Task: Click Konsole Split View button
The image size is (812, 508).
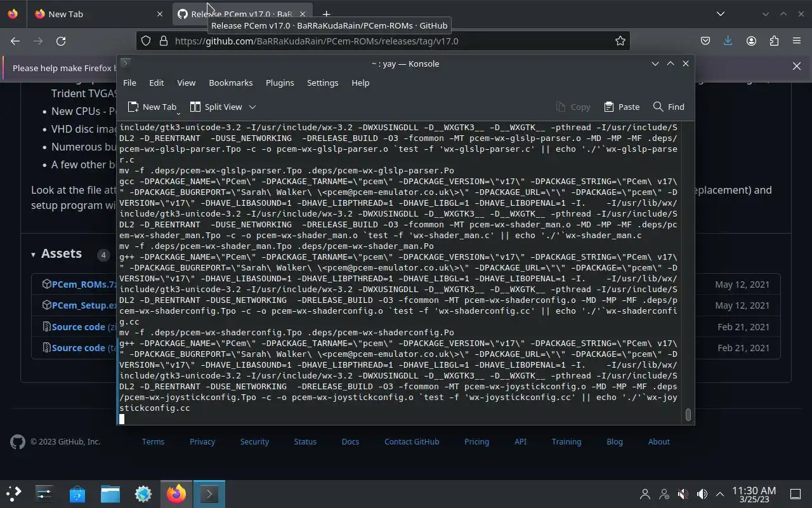Action: pyautogui.click(x=216, y=107)
